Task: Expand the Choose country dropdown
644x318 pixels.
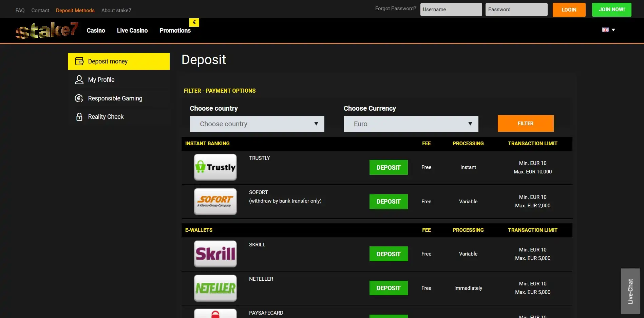Action: [257, 124]
